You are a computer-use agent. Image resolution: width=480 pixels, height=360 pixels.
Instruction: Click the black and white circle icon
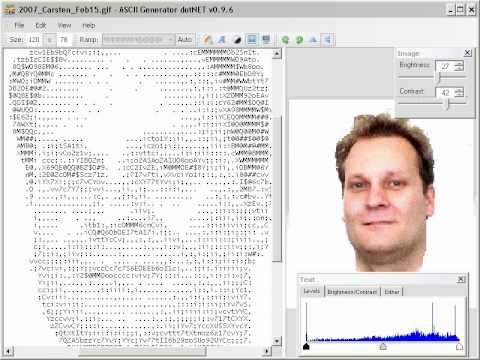[x=237, y=40]
